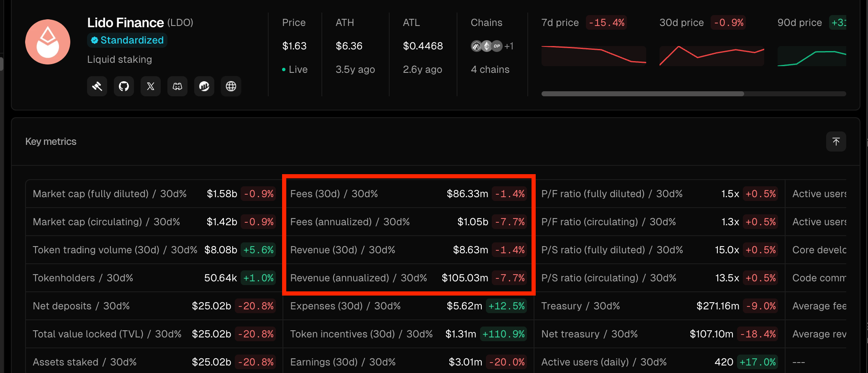Select the Revenue (30d) metric label
This screenshot has height=373, width=868.
343,250
